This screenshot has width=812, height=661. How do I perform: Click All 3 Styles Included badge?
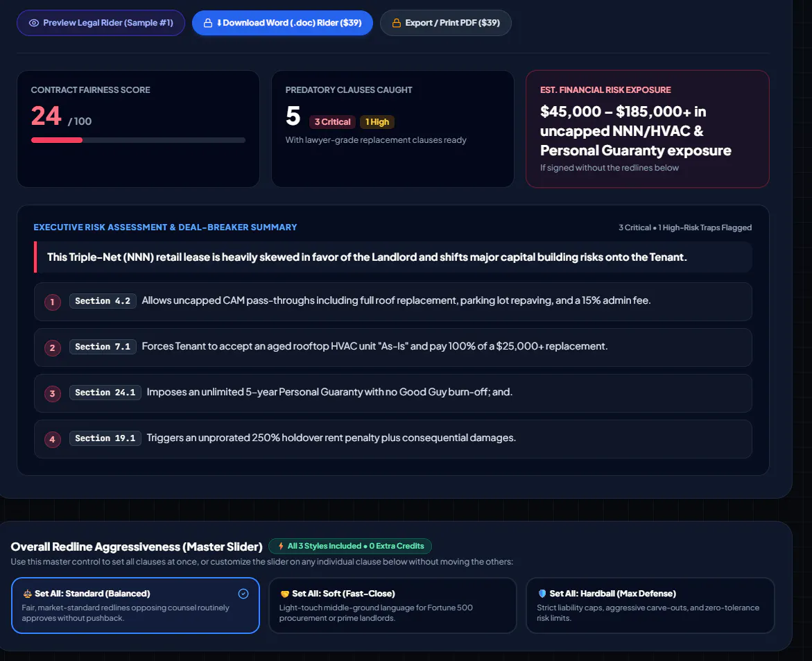click(350, 546)
